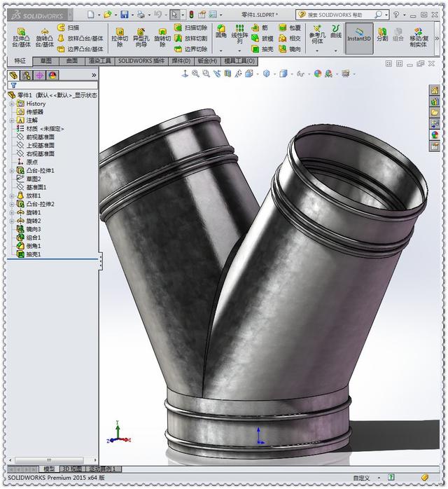
Task: Expand the 旋转1 revolve node
Action: pos(12,213)
